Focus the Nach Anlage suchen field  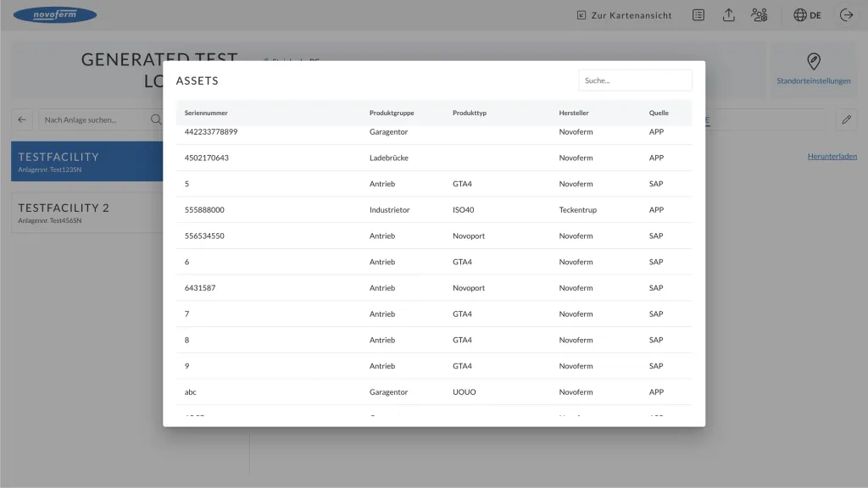pos(94,119)
